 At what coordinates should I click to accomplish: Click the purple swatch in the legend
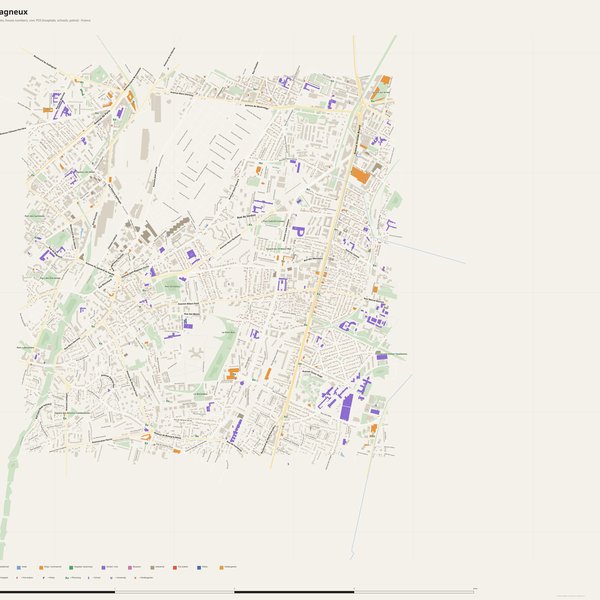[x=103, y=568]
